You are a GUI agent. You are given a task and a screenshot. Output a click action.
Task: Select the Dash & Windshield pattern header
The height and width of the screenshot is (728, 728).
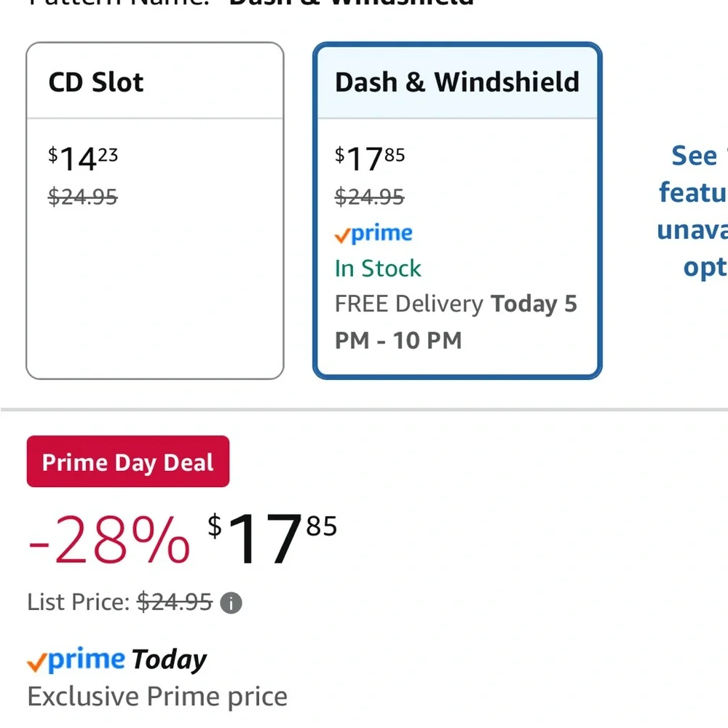[x=457, y=82]
